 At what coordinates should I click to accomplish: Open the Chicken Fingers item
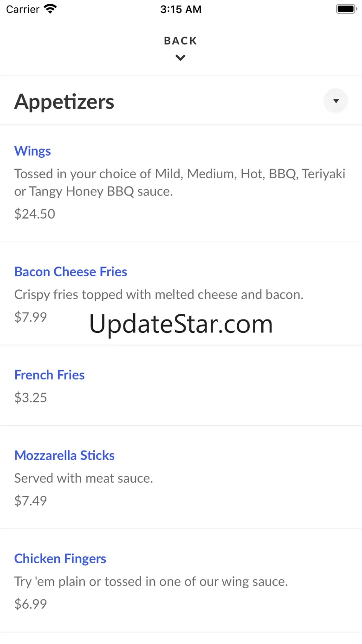[60, 559]
